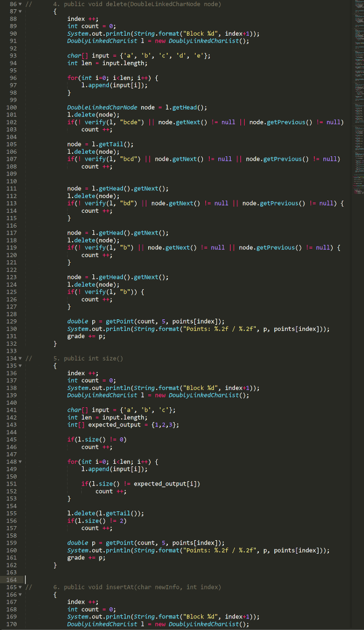Click 'expected_output = {1,2,3}' declaration
Image resolution: width=364 pixels, height=630 pixels.
(x=123, y=425)
